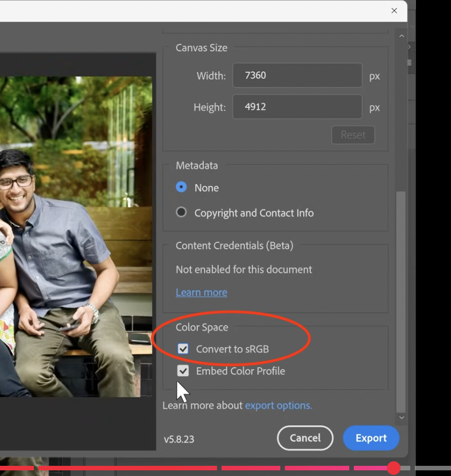Seek to the unplayed gray end of the progress bar

point(435,468)
